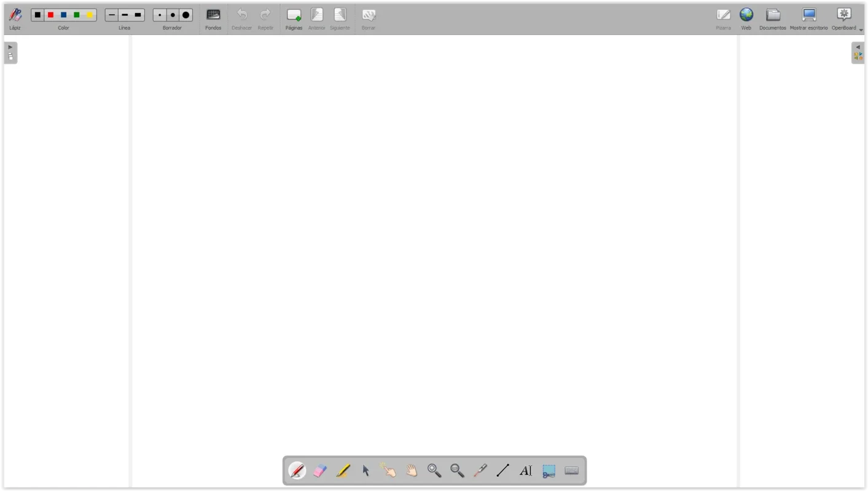This screenshot has width=868, height=491.
Task: Add a new page with Páginas
Action: (x=294, y=15)
